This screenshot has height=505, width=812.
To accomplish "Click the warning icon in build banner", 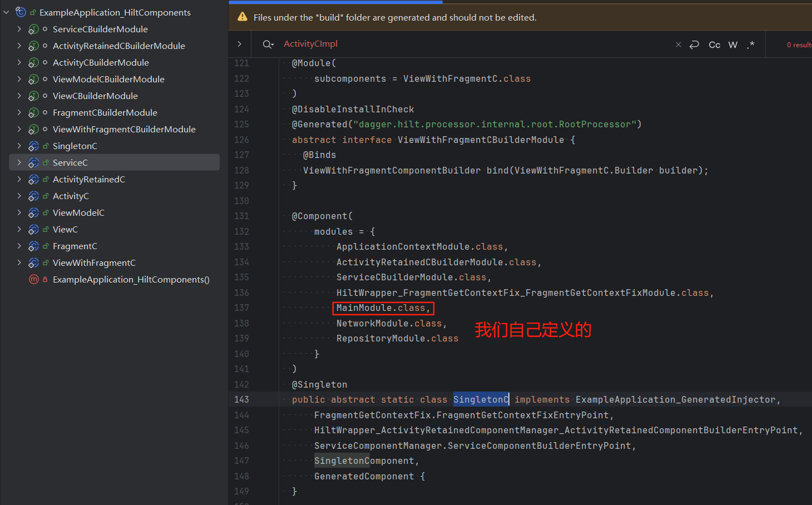I will (242, 17).
